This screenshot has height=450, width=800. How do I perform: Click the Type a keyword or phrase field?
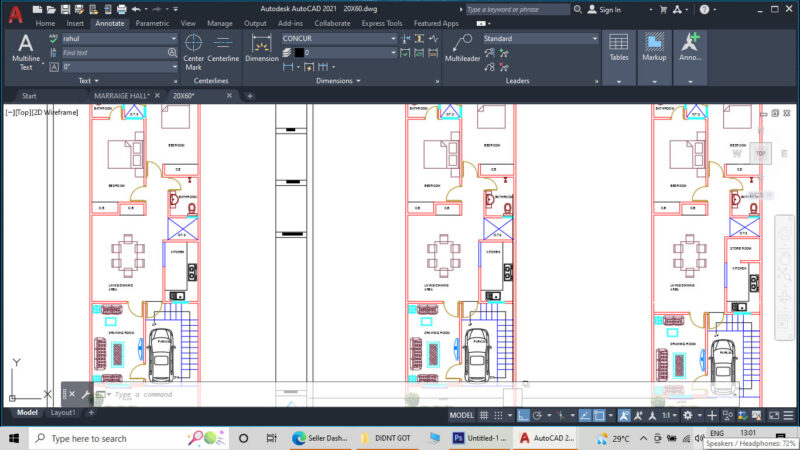click(517, 9)
